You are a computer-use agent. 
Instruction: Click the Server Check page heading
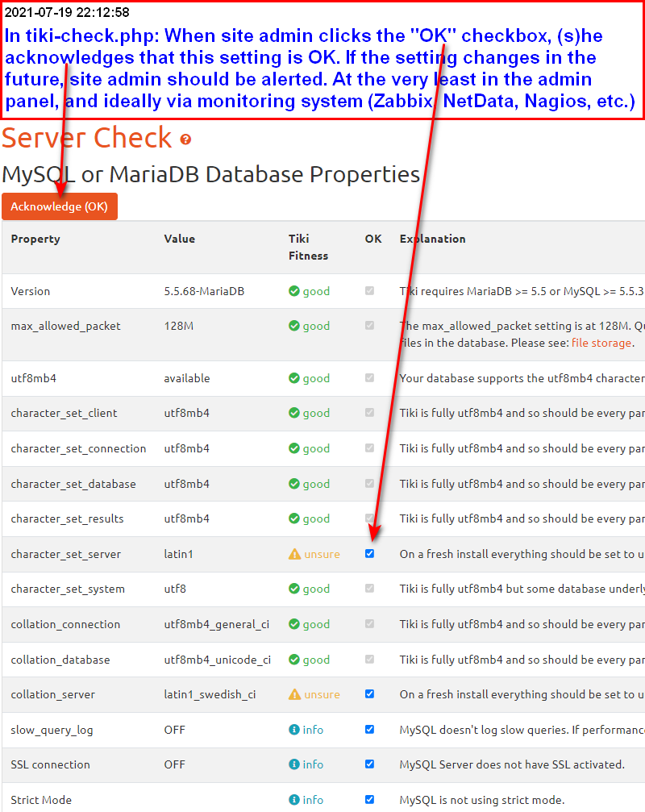click(x=86, y=138)
